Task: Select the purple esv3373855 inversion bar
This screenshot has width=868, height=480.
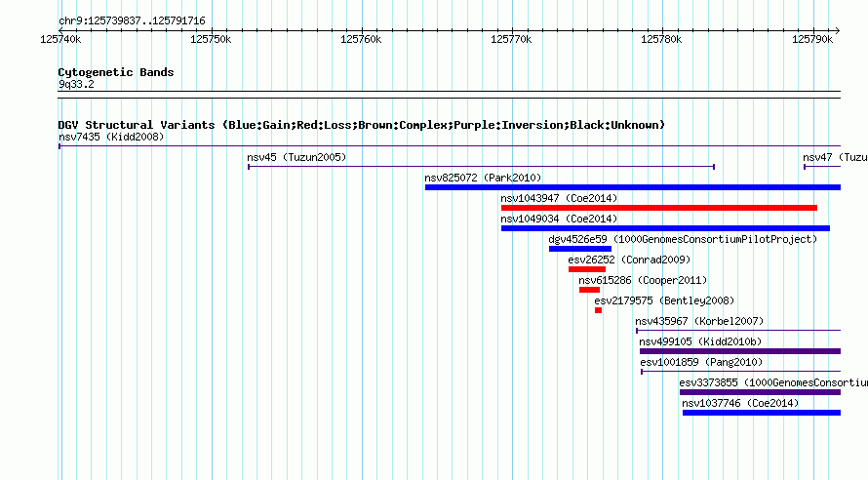Action: point(760,392)
